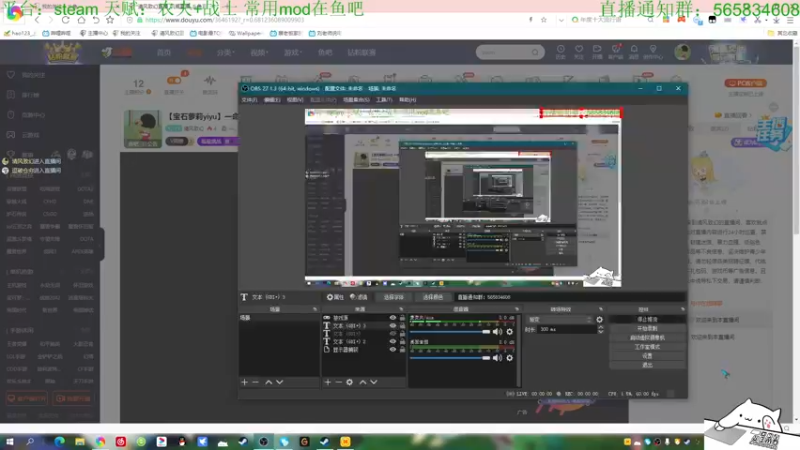Open OBS Studio icon in the taskbar
The image size is (800, 450).
coord(263,441)
